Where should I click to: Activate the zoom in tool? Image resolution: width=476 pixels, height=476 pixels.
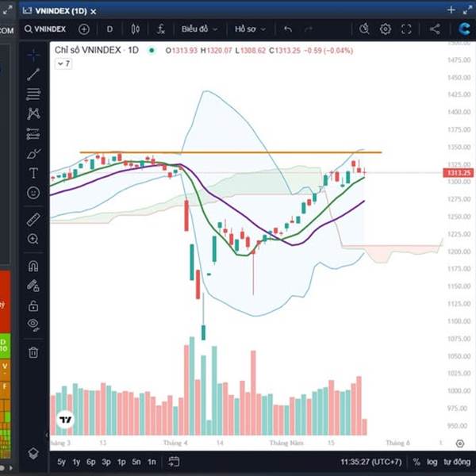click(x=33, y=240)
